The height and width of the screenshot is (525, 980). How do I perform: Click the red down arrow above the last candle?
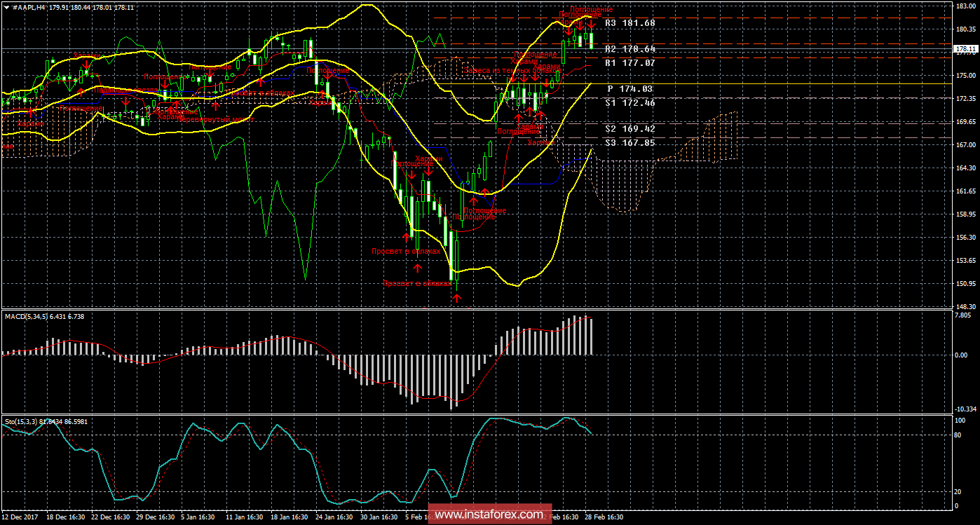592,25
